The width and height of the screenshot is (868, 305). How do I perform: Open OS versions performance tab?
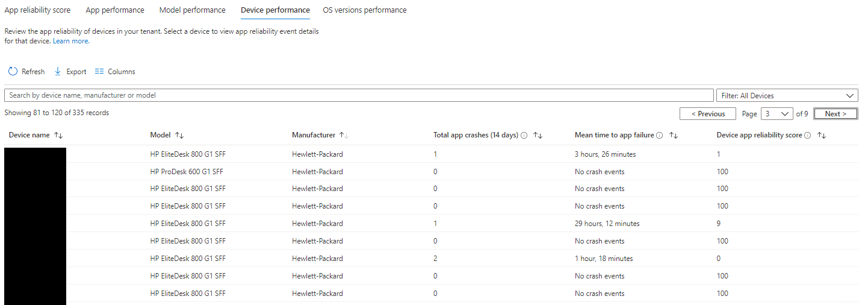[364, 10]
